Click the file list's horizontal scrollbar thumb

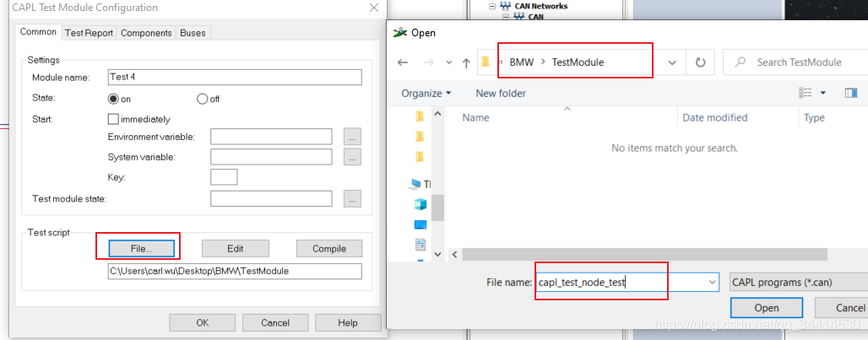(644, 254)
